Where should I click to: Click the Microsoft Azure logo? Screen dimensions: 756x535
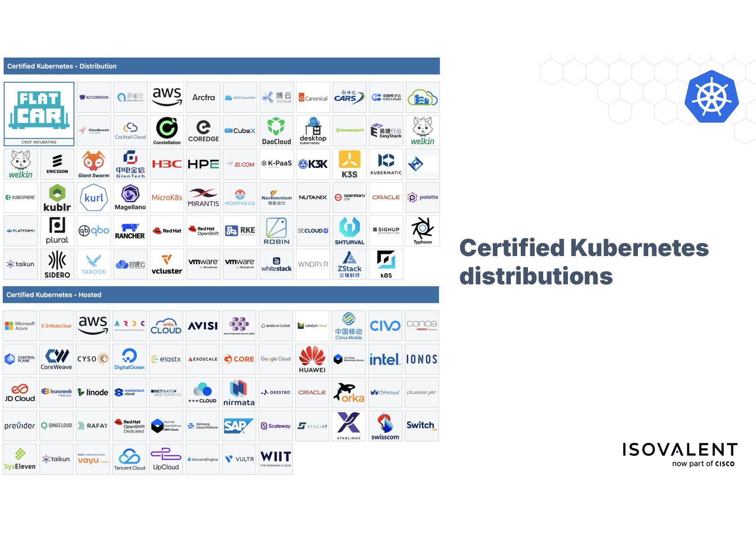coord(20,326)
